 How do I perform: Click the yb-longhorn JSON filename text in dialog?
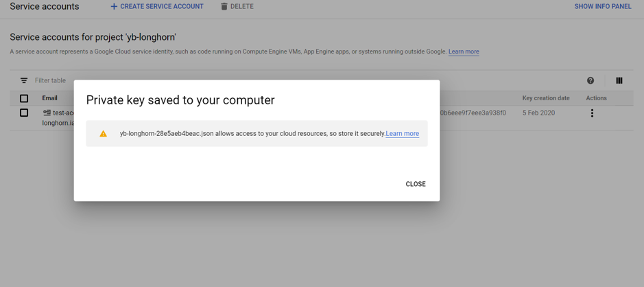167,134
